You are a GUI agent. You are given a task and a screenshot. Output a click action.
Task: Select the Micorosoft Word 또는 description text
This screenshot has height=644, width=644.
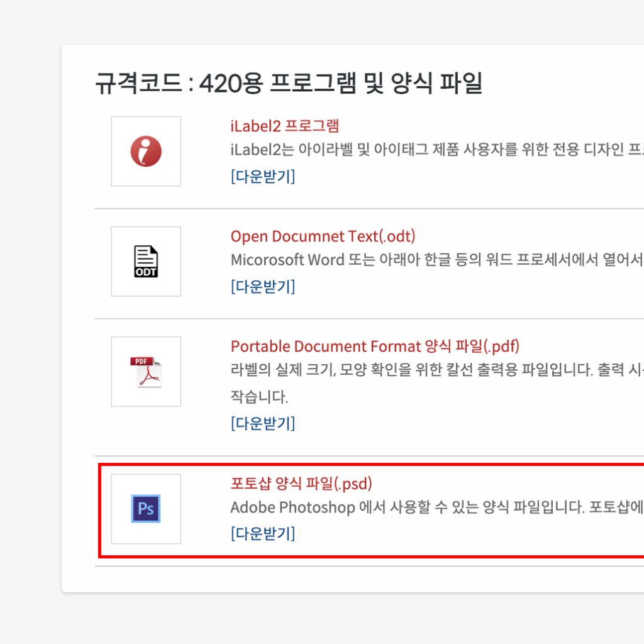pos(437,260)
